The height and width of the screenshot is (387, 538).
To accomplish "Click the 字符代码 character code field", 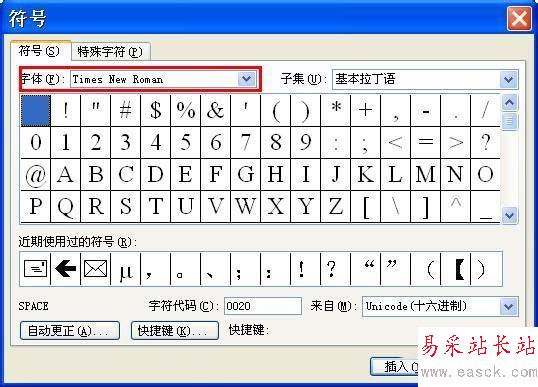I will (x=263, y=306).
